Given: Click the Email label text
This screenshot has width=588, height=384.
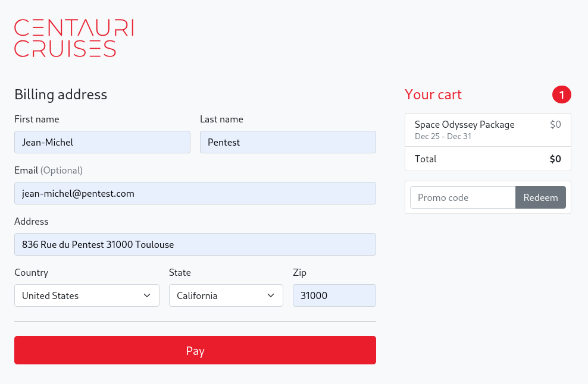Looking at the screenshot, I should pos(26,171).
